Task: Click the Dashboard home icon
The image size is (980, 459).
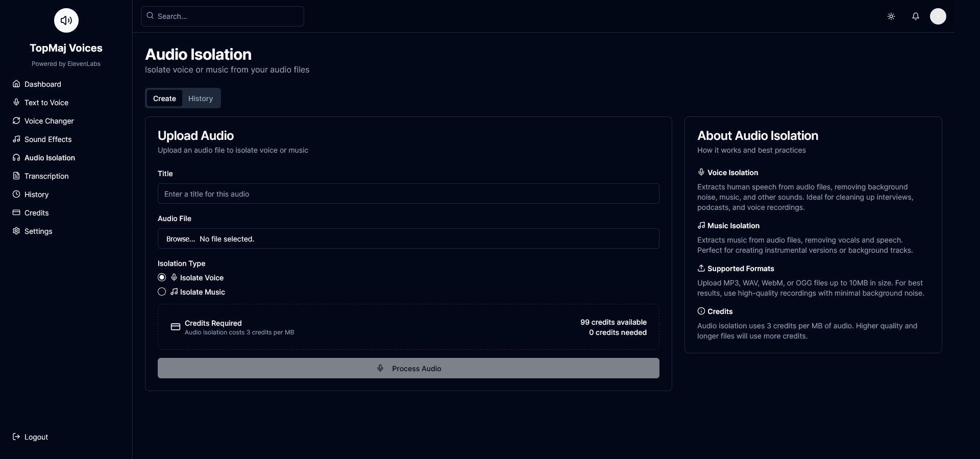Action: coord(16,84)
